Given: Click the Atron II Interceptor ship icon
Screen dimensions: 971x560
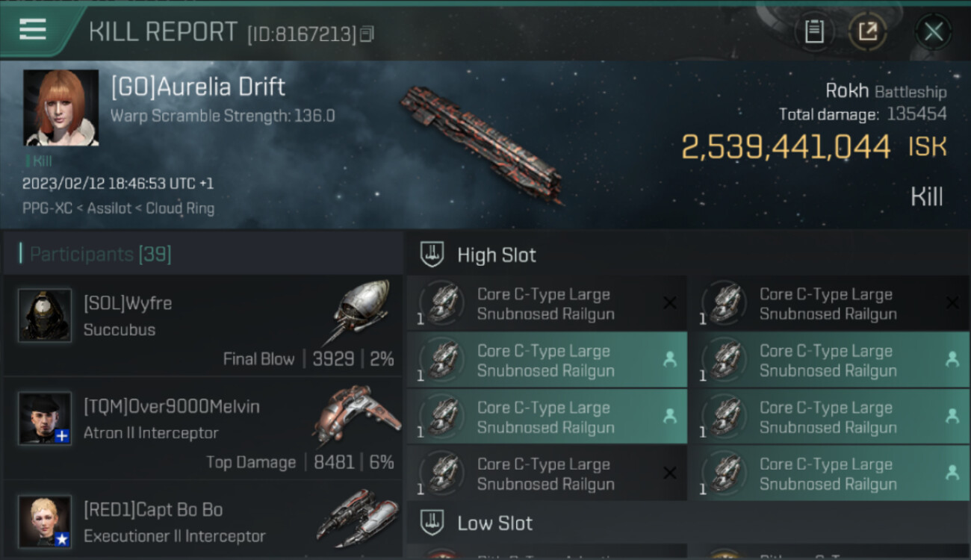Looking at the screenshot, I should (x=359, y=415).
